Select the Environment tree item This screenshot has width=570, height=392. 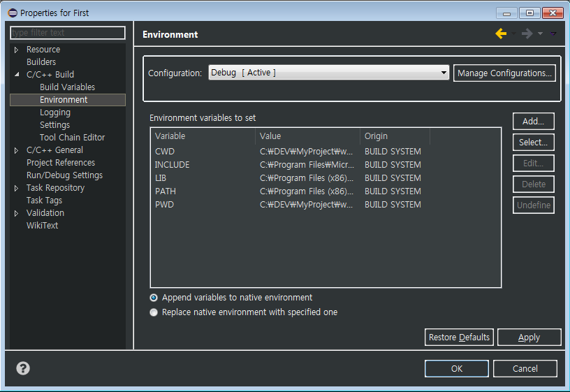pyautogui.click(x=68, y=100)
